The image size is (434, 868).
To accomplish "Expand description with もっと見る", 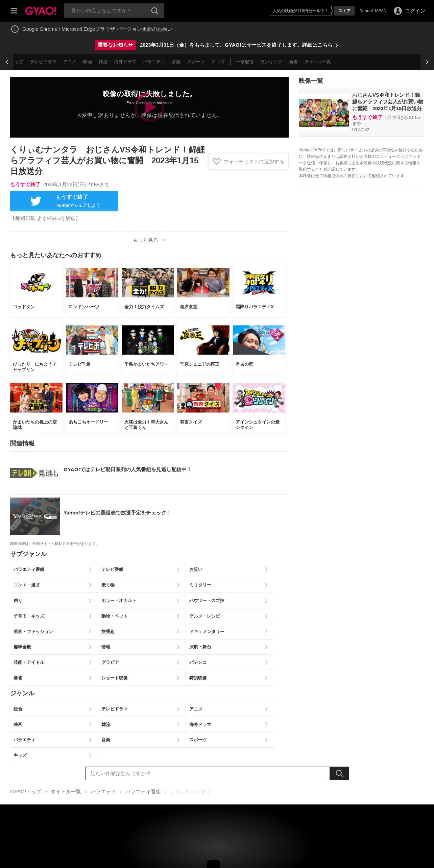I will pyautogui.click(x=149, y=240).
